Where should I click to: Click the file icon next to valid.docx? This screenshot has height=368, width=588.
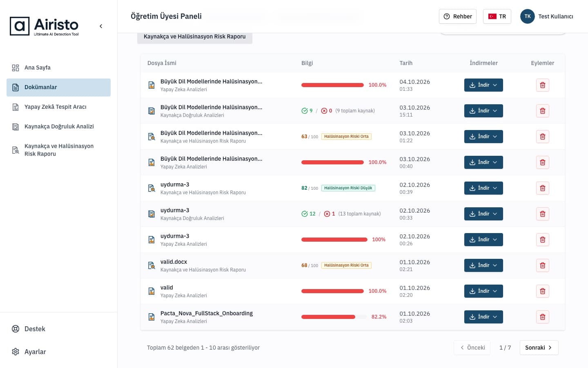(151, 265)
